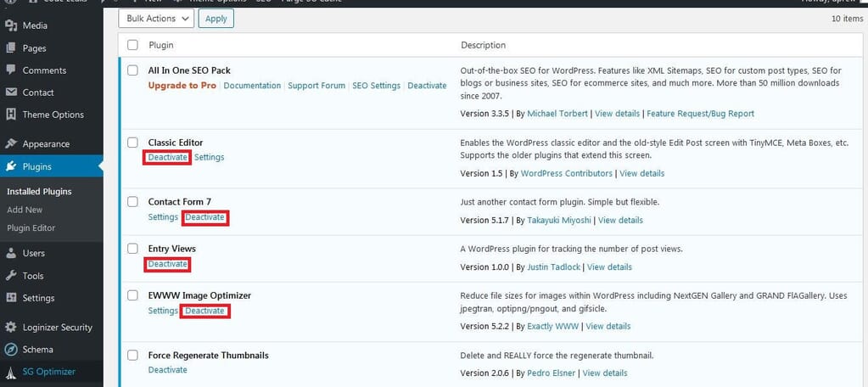Check the Entry Views checkbox
868x387 pixels.
click(x=132, y=249)
